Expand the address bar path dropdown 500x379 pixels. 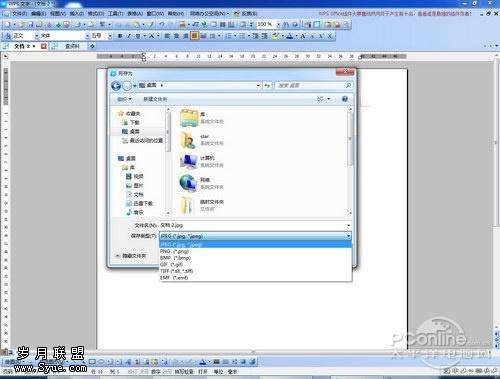(x=258, y=86)
